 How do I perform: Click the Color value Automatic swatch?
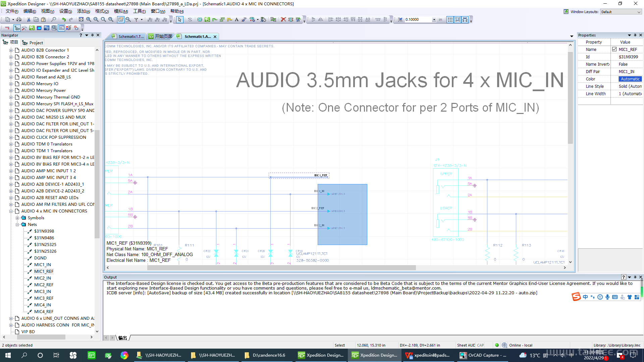tap(630, 79)
